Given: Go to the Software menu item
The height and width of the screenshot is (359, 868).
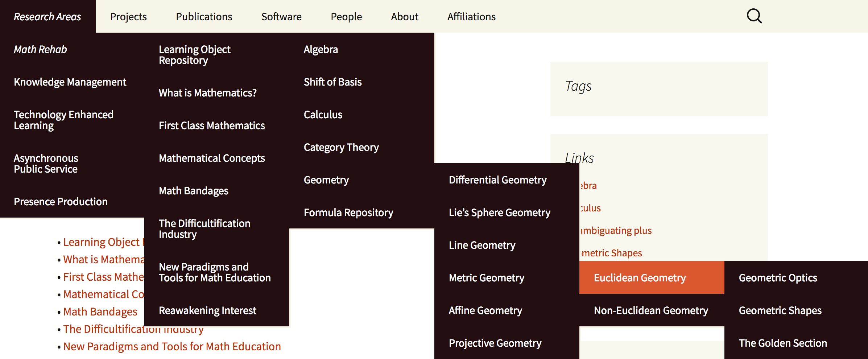Looking at the screenshot, I should click(281, 17).
